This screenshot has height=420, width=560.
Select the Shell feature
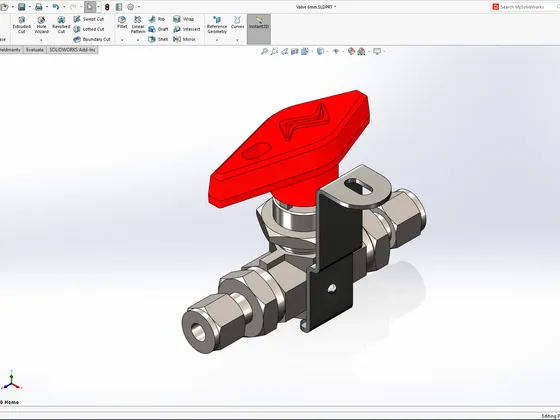(158, 39)
